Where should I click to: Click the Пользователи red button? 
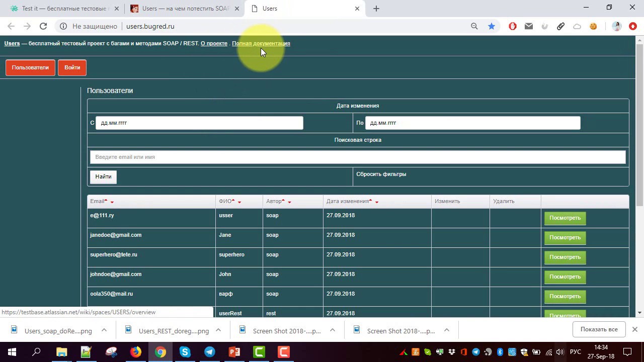(x=30, y=67)
